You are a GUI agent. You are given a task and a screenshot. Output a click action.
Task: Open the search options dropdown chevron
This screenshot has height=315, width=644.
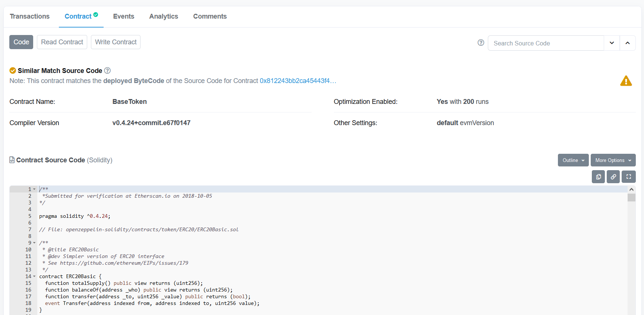click(x=612, y=43)
